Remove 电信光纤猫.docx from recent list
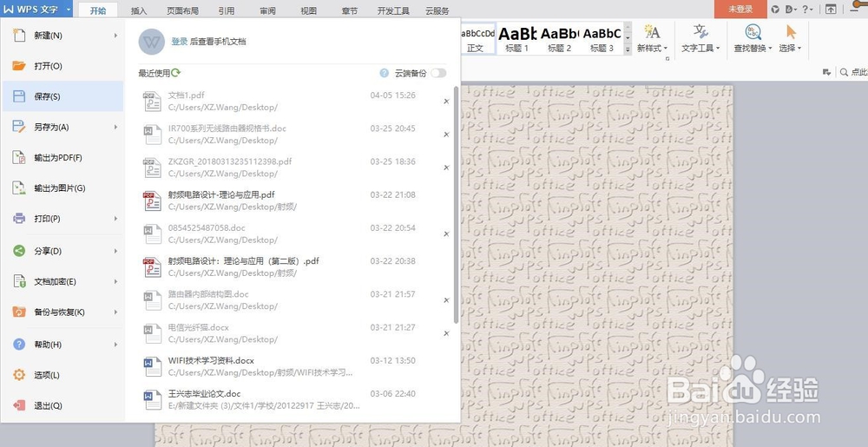 446,333
